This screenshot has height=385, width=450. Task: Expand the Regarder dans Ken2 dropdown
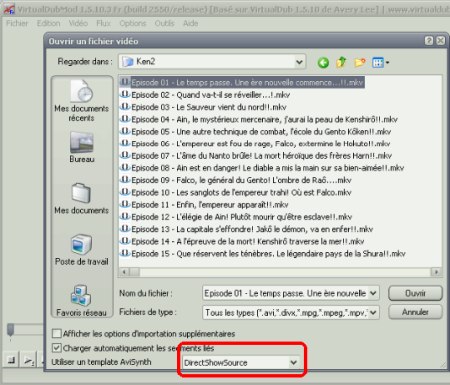[299, 62]
